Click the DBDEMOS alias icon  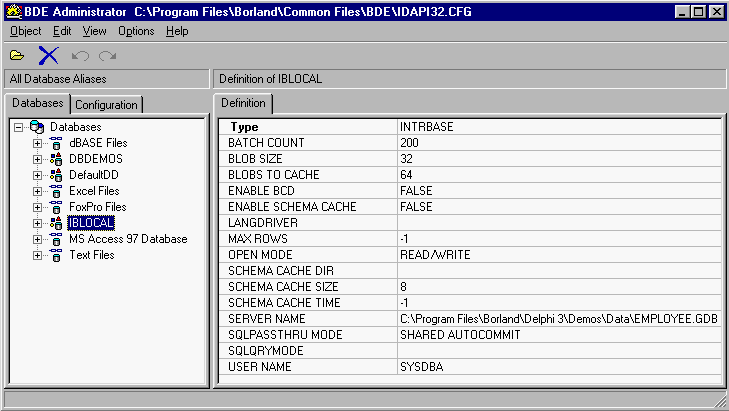pyautogui.click(x=56, y=159)
